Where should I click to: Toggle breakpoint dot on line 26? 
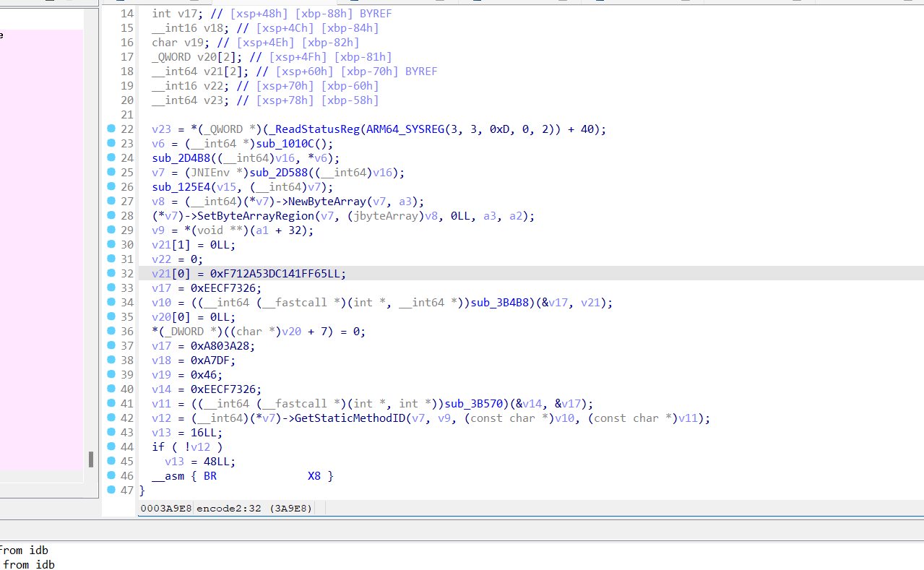111,186
